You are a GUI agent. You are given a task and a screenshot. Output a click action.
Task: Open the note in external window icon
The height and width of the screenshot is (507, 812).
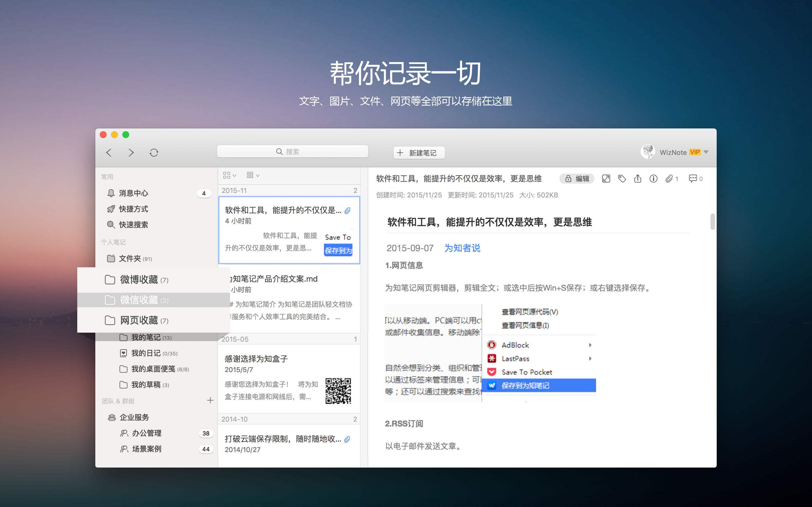[x=606, y=178]
